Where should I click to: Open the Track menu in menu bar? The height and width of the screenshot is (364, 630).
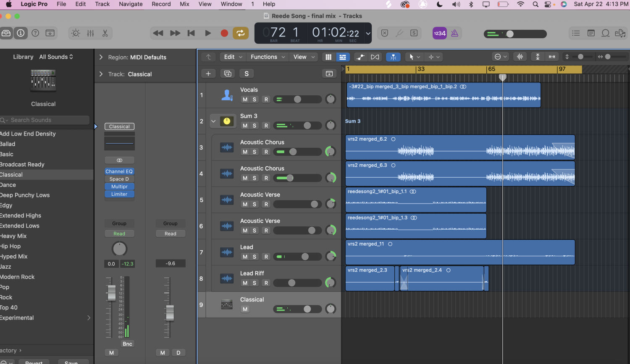[102, 4]
